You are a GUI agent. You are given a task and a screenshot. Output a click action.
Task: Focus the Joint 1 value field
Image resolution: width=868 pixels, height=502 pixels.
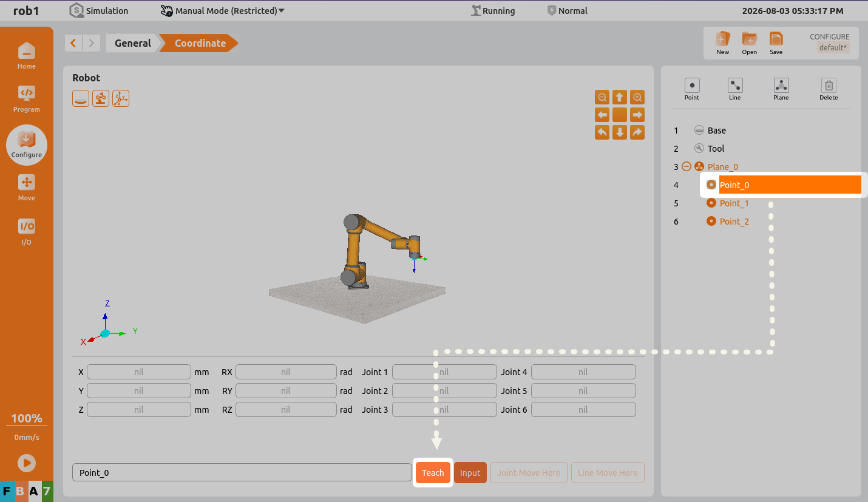444,372
